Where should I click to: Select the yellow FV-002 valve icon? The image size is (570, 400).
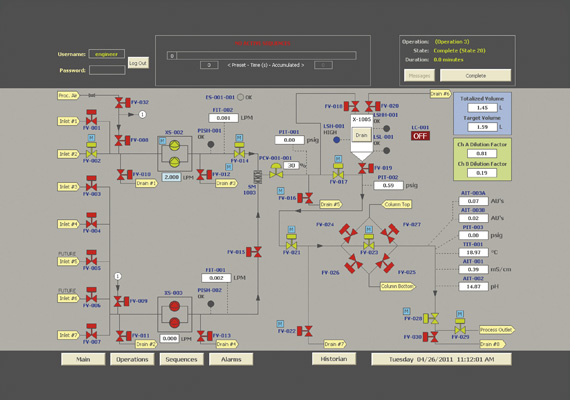pos(92,150)
